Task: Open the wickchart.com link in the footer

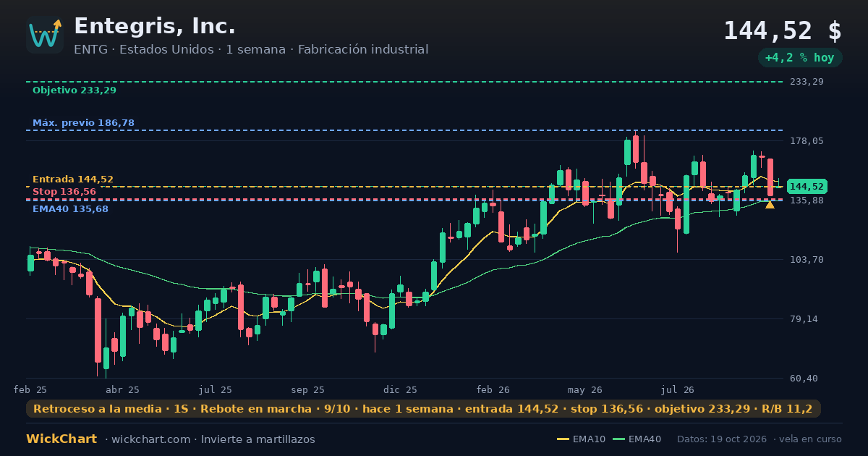Action: (x=153, y=439)
